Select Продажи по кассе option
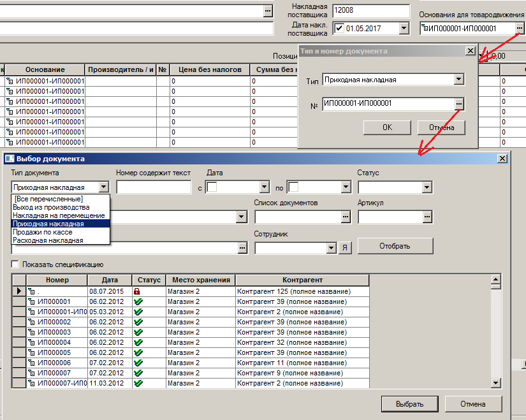This screenshot has width=526, height=420. (61, 232)
